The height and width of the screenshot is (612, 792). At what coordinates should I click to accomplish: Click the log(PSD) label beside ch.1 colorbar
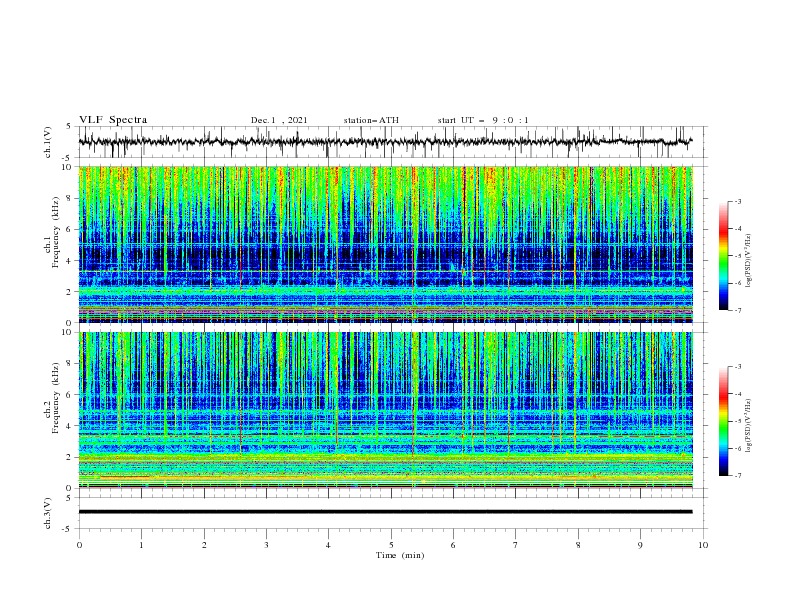(749, 261)
